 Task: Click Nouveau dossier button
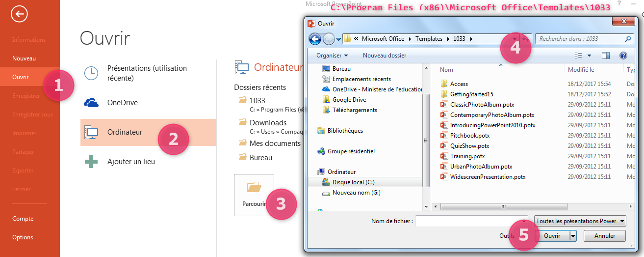tap(385, 56)
